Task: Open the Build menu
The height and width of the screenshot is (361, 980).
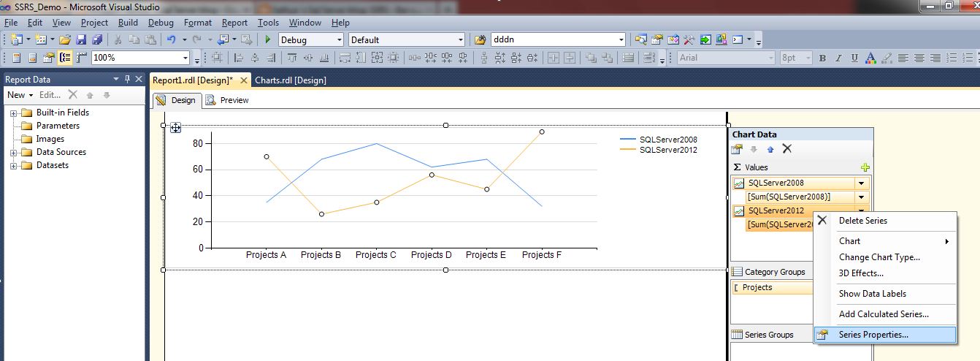Action: pyautogui.click(x=128, y=23)
